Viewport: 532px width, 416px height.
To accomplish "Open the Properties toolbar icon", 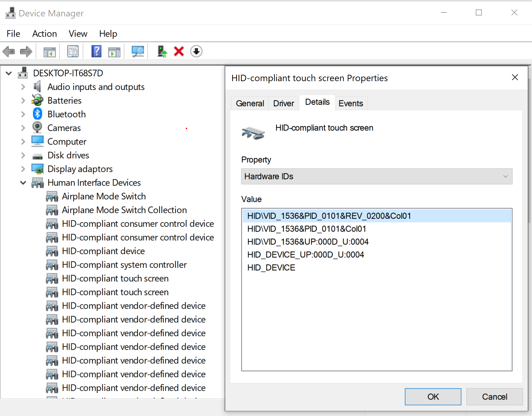I will coord(73,51).
